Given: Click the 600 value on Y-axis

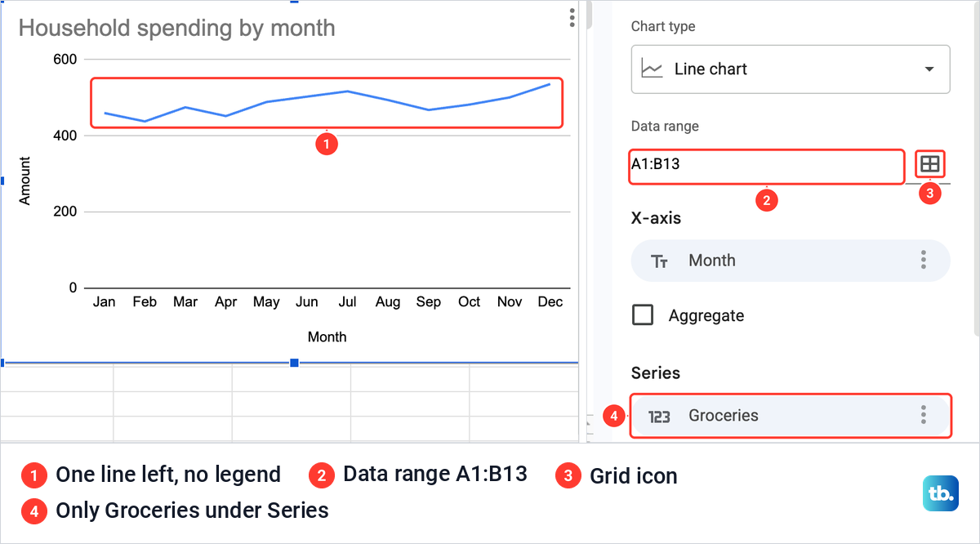Looking at the screenshot, I should [65, 60].
